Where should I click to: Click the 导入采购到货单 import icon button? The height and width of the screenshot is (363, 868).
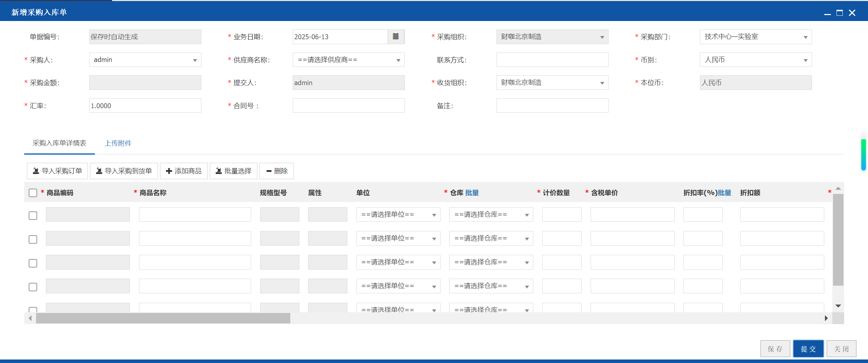(x=124, y=171)
